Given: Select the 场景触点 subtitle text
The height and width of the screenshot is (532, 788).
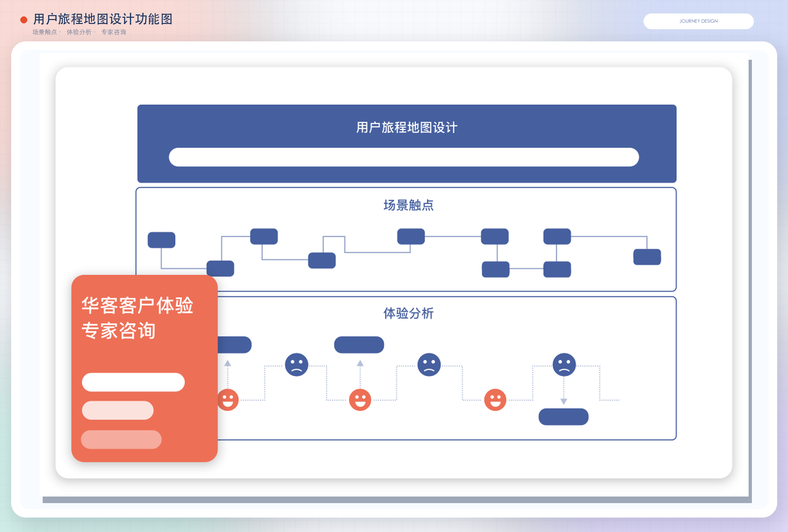Looking at the screenshot, I should (45, 32).
